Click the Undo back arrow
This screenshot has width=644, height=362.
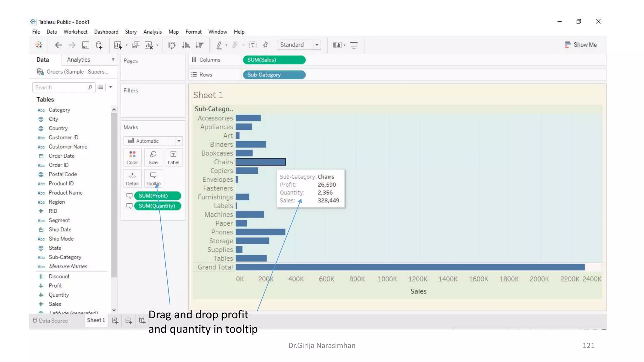[x=58, y=45]
